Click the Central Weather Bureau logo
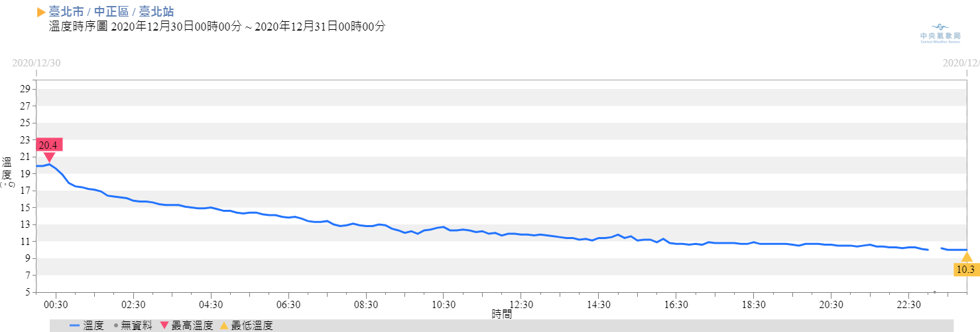The image size is (980, 332). coord(940,34)
